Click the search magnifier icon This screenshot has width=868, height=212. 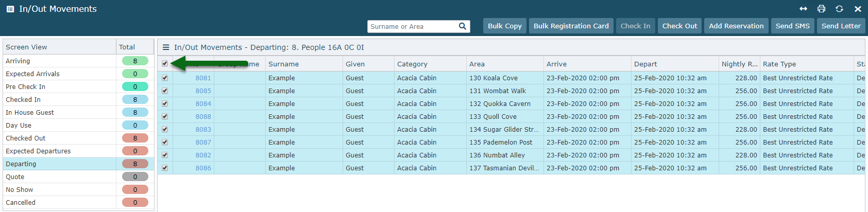coord(463,26)
